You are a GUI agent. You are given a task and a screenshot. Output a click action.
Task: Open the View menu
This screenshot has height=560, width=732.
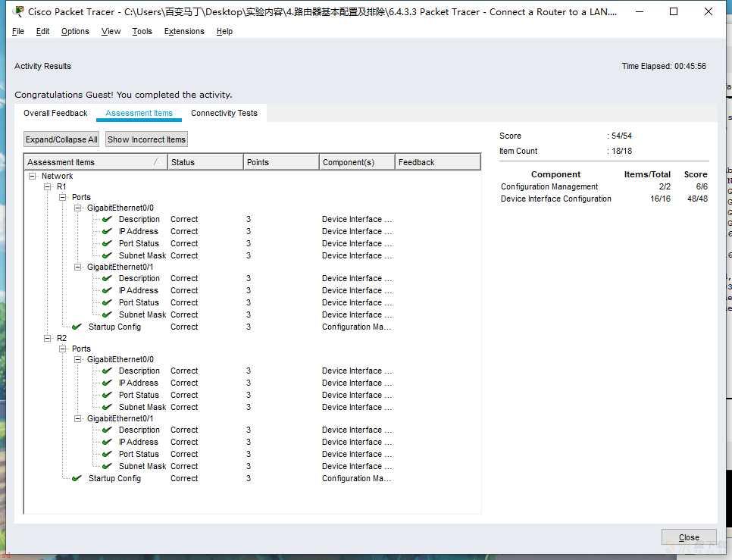111,31
